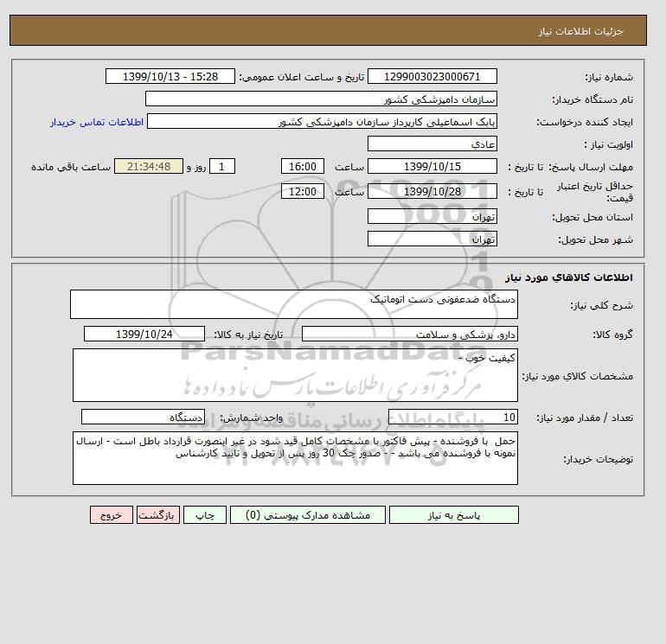Screen dimensions: 666x644
Task: Open اطلاعات تماس خریدار link
Action: [97, 122]
